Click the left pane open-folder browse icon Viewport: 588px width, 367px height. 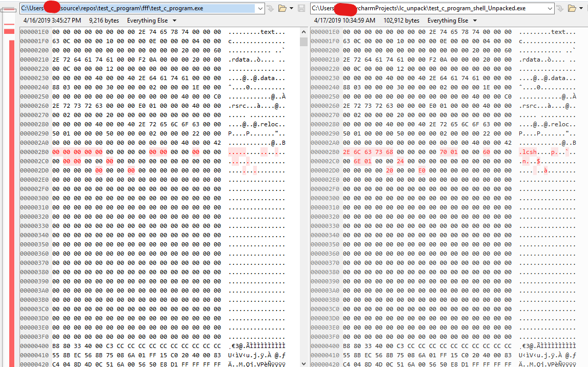(282, 8)
